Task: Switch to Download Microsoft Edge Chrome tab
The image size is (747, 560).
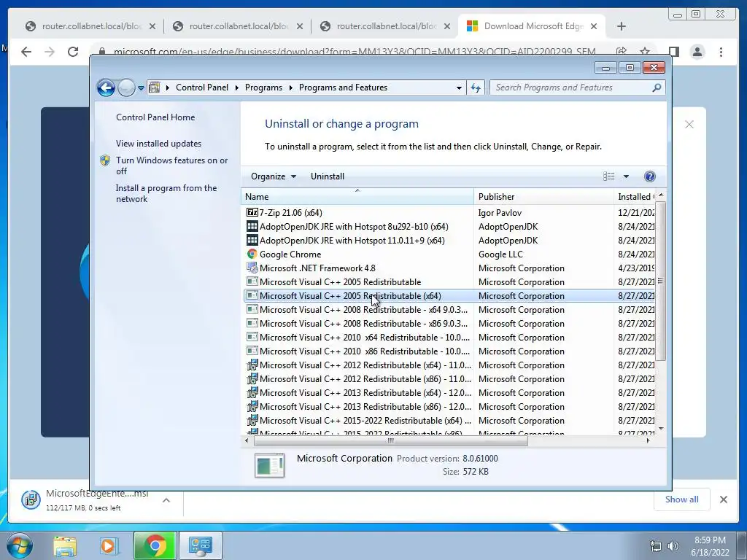Action: pyautogui.click(x=532, y=26)
